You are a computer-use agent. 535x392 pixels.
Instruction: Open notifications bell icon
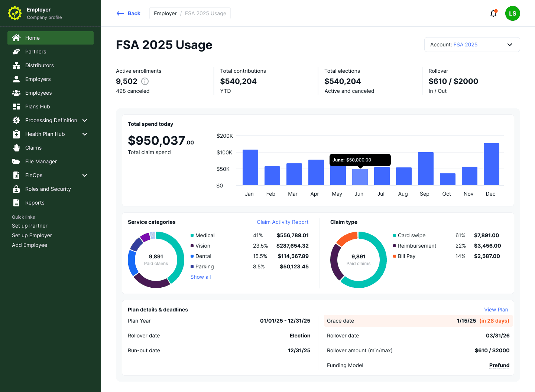[x=493, y=13]
